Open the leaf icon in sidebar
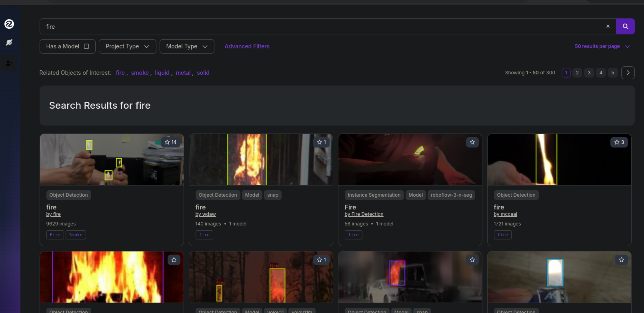 tap(9, 42)
